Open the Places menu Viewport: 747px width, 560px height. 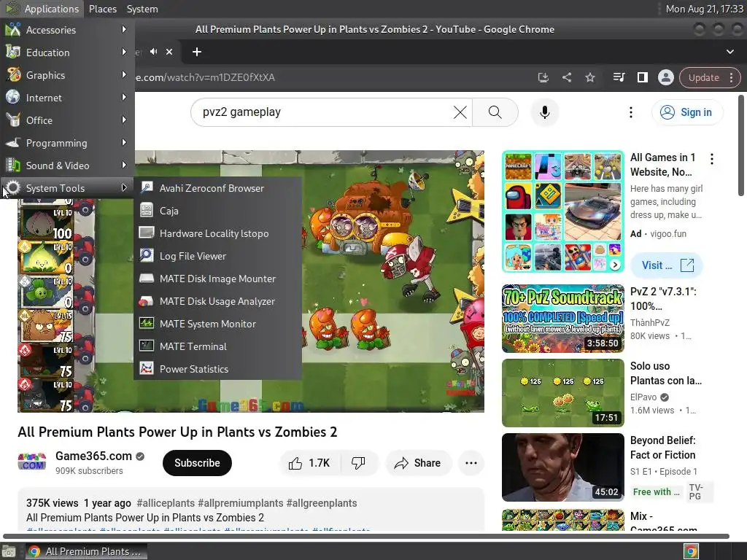[x=102, y=9]
